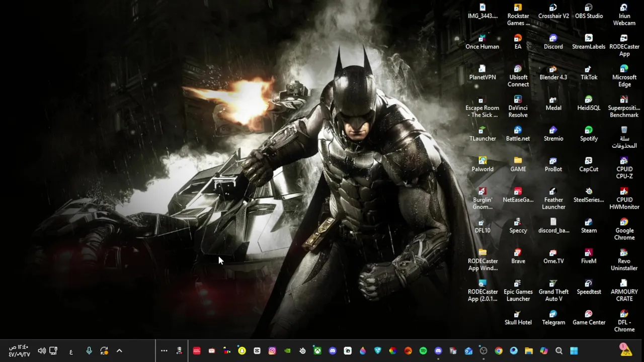Open Copilot from the taskbar
Viewport: 644px width, 362px height.
click(544, 351)
